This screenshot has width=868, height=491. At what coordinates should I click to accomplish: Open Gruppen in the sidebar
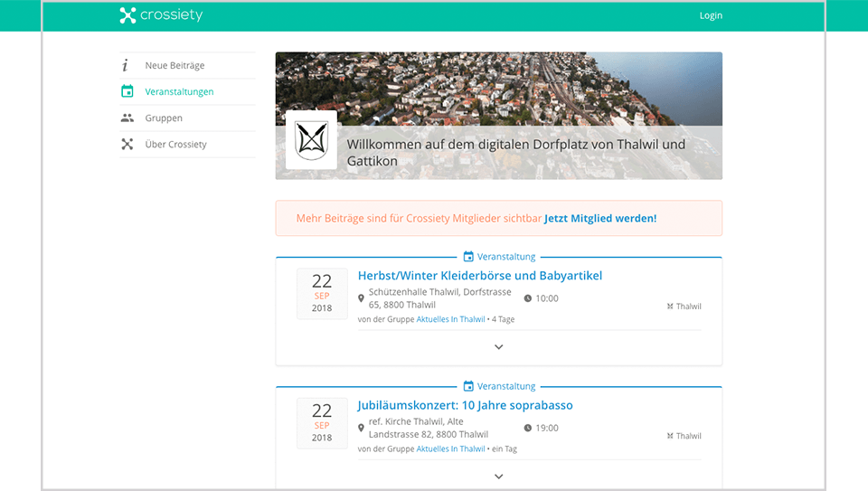164,118
